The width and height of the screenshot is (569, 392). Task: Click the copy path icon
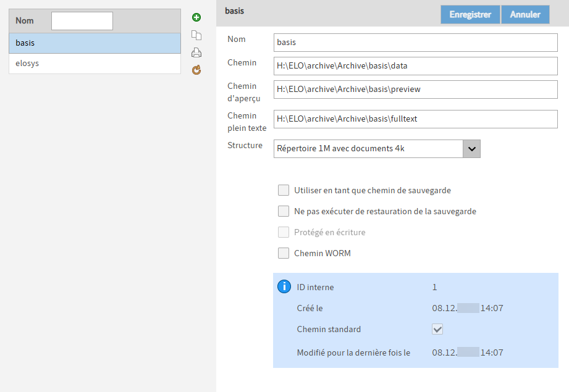196,35
